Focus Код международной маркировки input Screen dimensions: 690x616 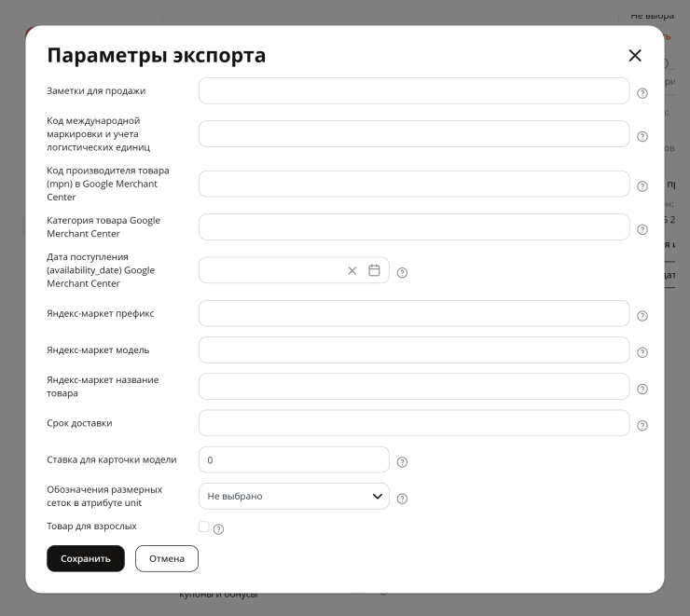tap(414, 133)
